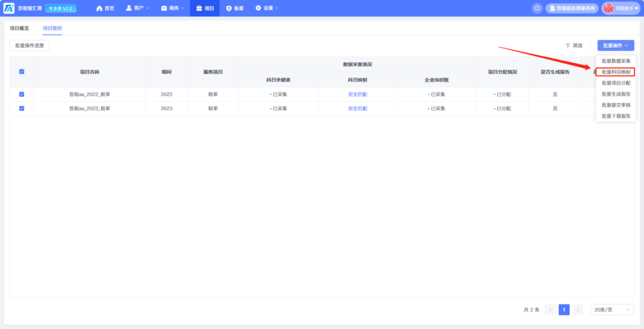644x329 pixels.
Task: Click project name 答税aa_2022_税审
Action: point(89,95)
